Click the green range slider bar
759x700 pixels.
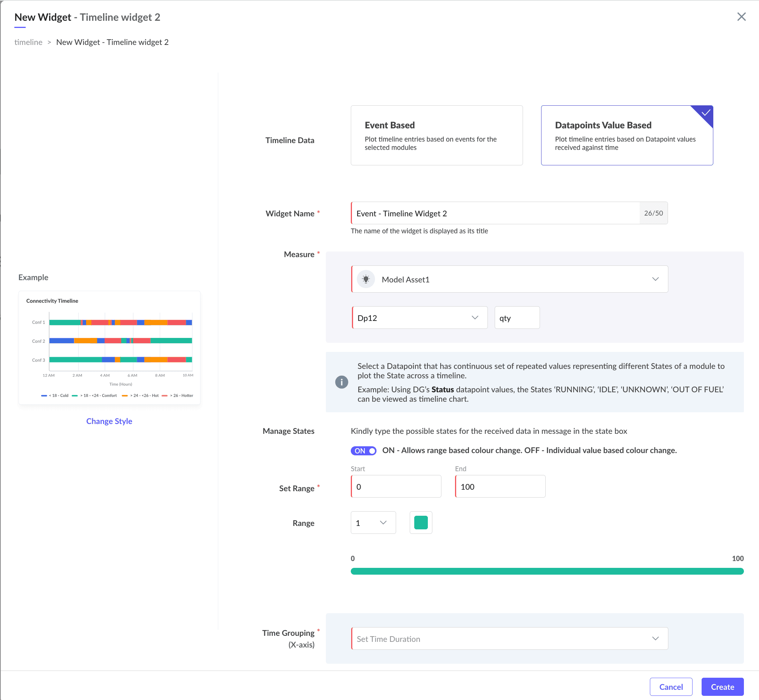(547, 571)
